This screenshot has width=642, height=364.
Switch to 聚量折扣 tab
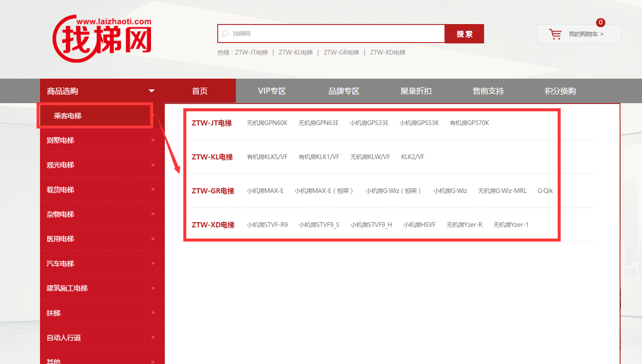coord(416,91)
